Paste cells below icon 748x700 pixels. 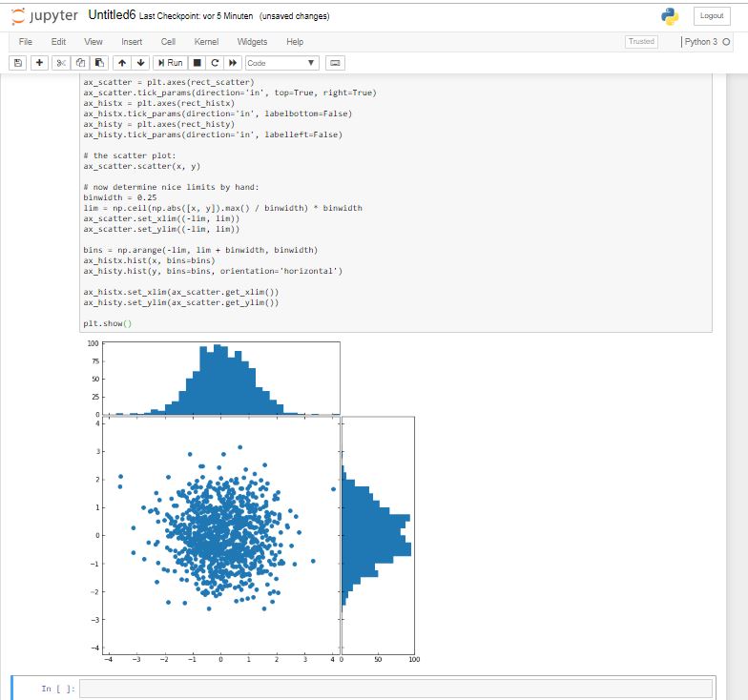(x=99, y=63)
